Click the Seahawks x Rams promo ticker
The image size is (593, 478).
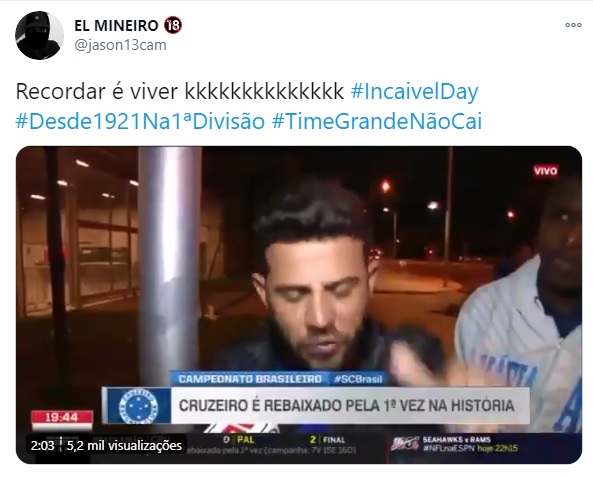pos(454,444)
